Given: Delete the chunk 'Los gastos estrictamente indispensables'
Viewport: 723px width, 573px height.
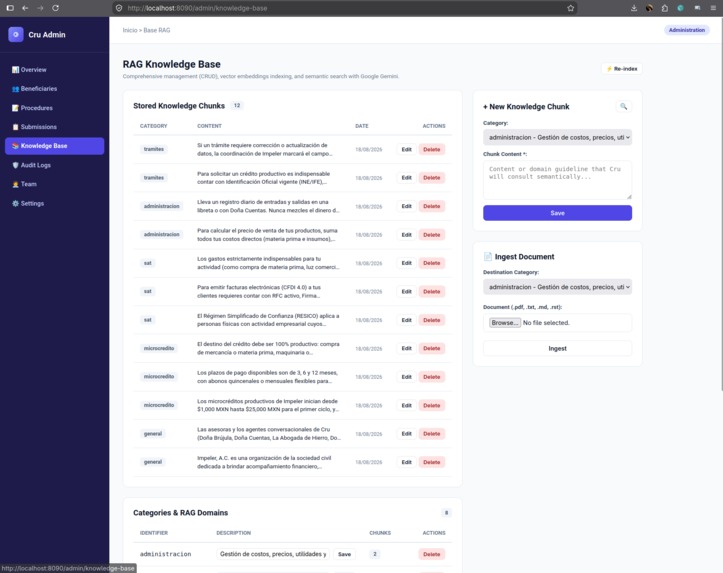Looking at the screenshot, I should [x=432, y=263].
